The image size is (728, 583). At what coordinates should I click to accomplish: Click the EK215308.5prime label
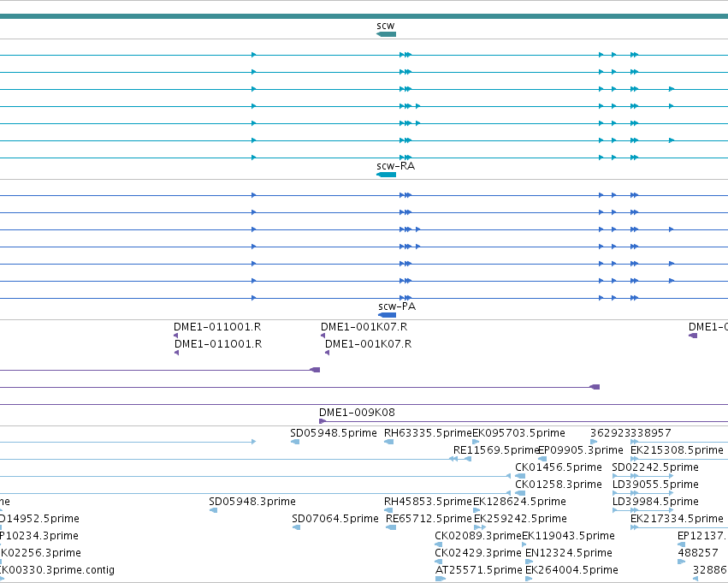(677, 450)
